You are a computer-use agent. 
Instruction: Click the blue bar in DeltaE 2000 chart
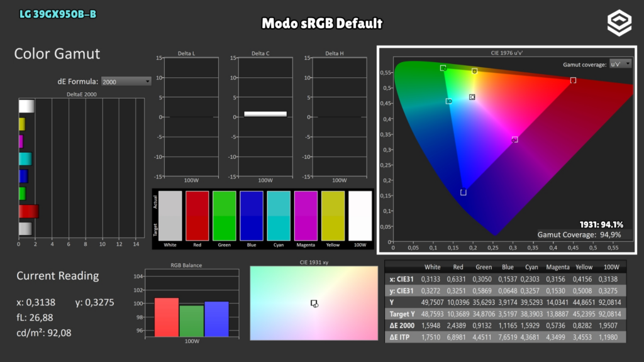pyautogui.click(x=23, y=176)
